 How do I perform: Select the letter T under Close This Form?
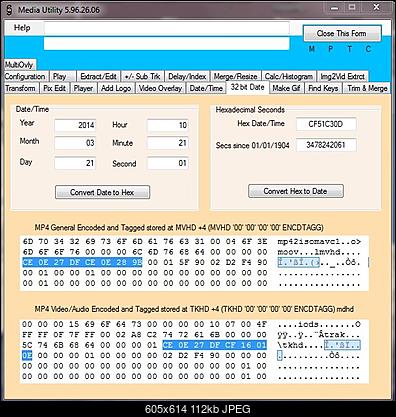coord(349,49)
